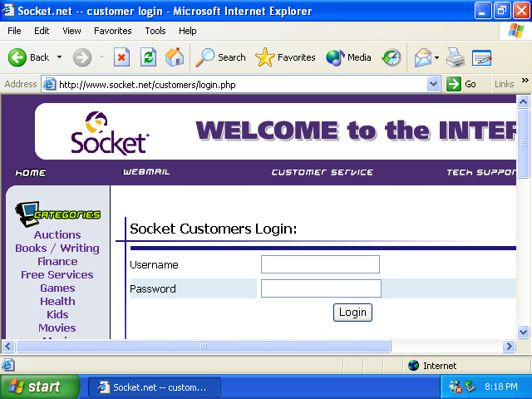This screenshot has width=532, height=399.
Task: Open the Games category link
Action: 57,288
